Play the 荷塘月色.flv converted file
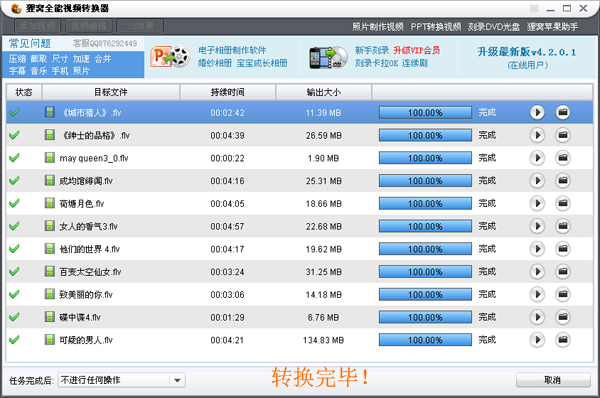 (x=537, y=203)
